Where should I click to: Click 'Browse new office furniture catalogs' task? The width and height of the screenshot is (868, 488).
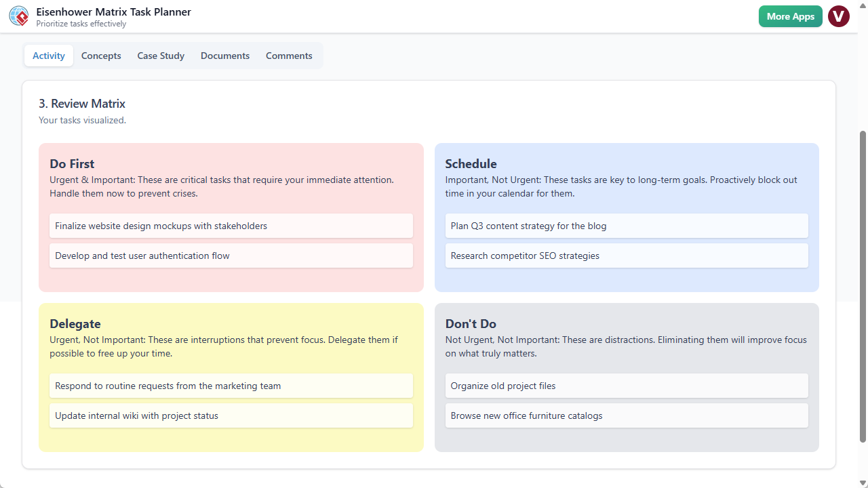point(626,415)
